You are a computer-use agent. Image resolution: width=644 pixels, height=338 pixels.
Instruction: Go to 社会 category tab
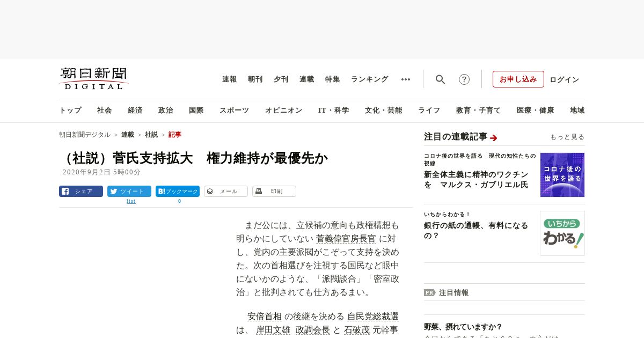[x=105, y=111]
